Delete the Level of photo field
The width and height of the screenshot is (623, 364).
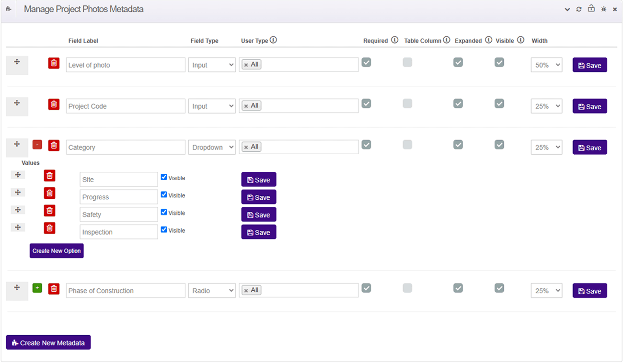pyautogui.click(x=54, y=63)
